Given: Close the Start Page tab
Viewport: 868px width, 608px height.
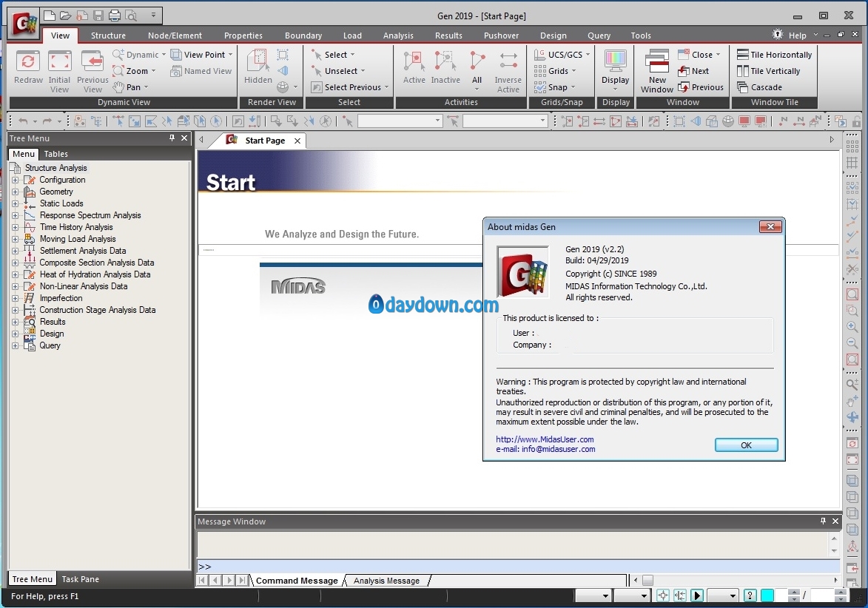Looking at the screenshot, I should (297, 141).
